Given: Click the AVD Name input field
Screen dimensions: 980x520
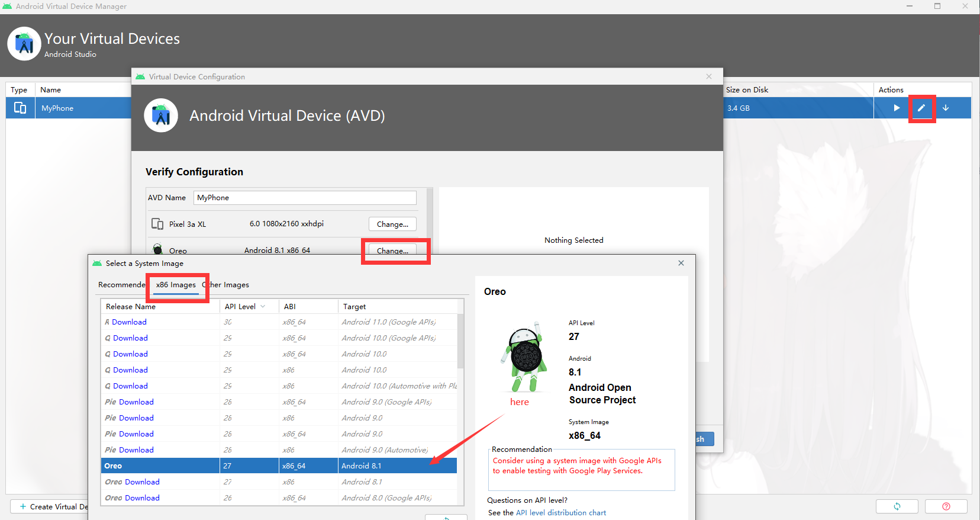Looking at the screenshot, I should [305, 198].
